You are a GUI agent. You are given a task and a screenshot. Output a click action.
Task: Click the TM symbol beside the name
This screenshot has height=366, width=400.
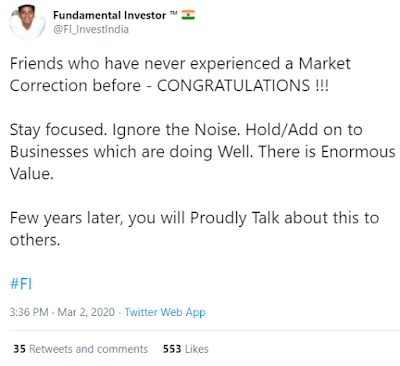173,14
